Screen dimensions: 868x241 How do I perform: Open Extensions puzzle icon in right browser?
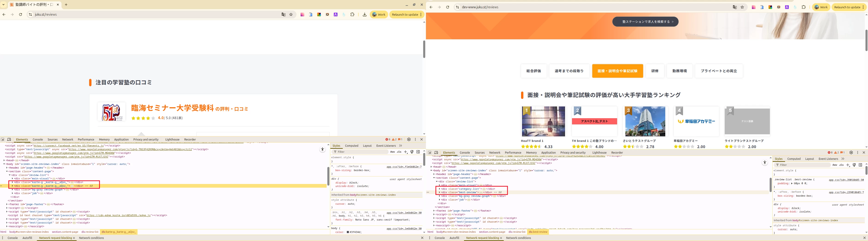804,7
